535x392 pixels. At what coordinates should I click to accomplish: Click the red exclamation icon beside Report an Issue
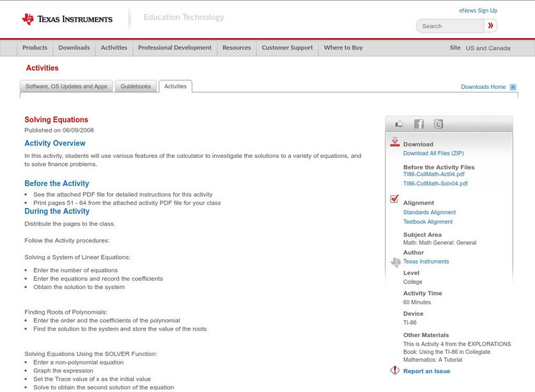point(395,370)
